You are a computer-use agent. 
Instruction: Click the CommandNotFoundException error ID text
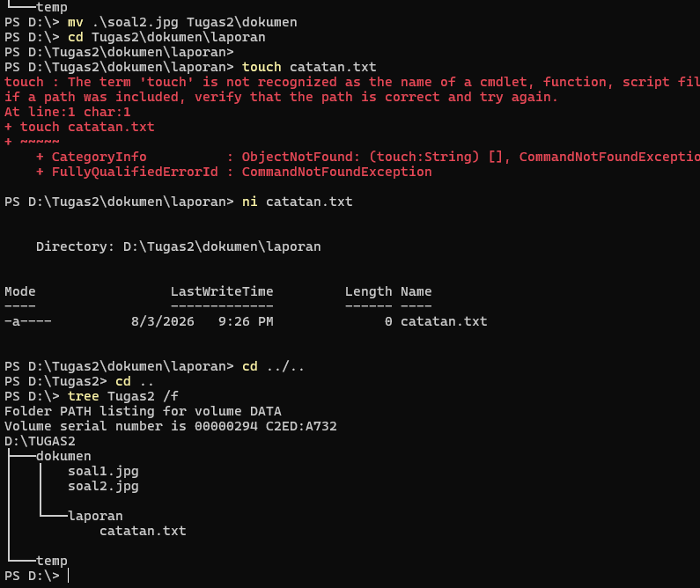pos(336,172)
